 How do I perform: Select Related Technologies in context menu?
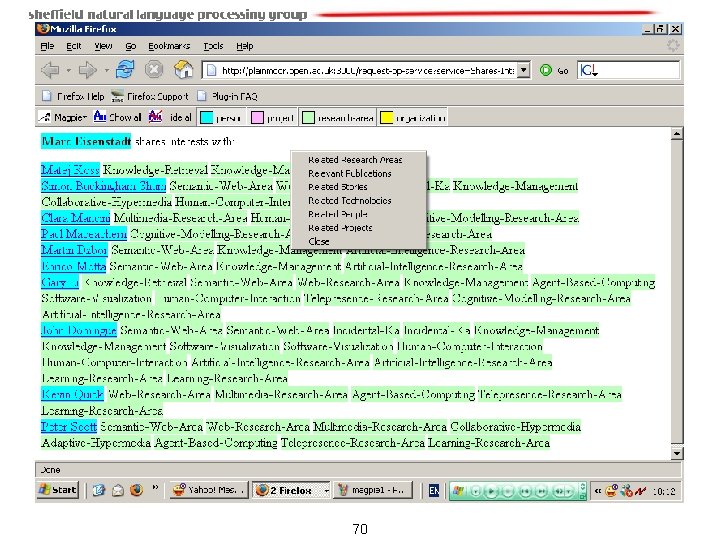pos(350,201)
